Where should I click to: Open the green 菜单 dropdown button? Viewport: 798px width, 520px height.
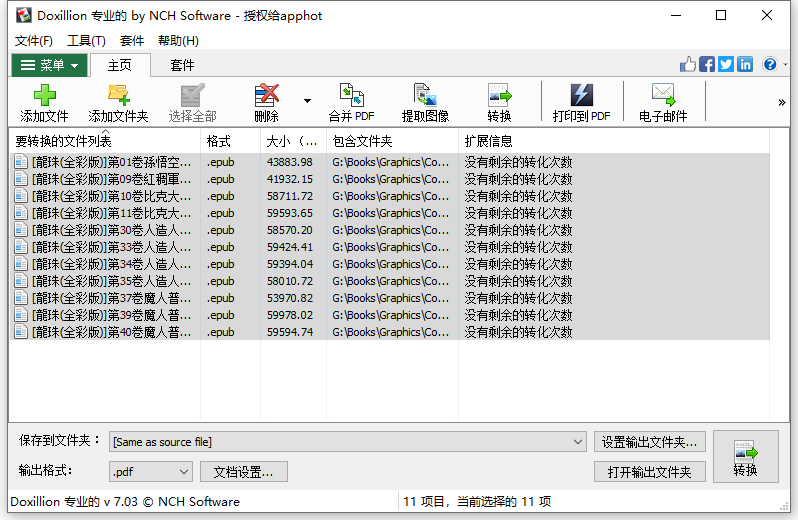[49, 65]
